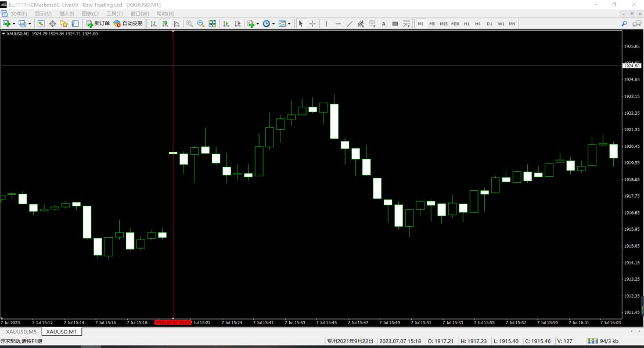The height and width of the screenshot is (348, 644).
Task: Expand the Indicators dropdown arrow
Action: coord(257,24)
